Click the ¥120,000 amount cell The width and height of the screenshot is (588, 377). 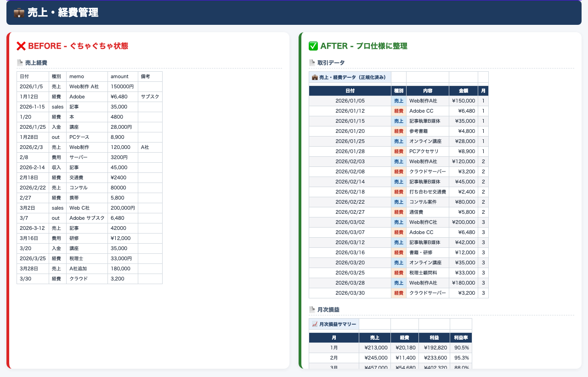click(x=464, y=162)
